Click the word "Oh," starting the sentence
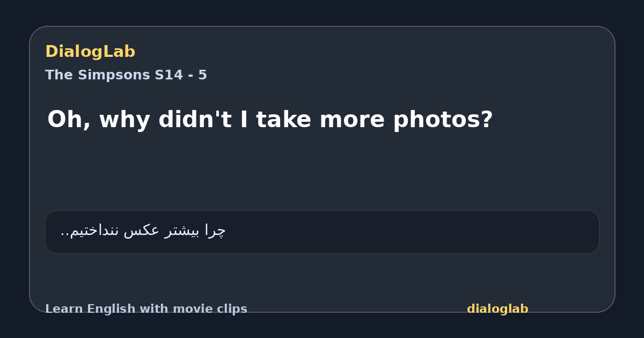 (69, 120)
